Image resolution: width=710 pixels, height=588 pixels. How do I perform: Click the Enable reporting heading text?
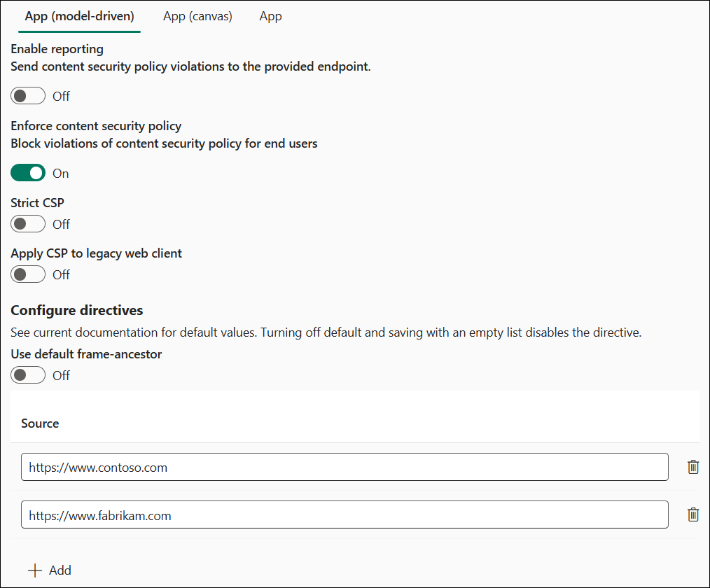click(57, 48)
